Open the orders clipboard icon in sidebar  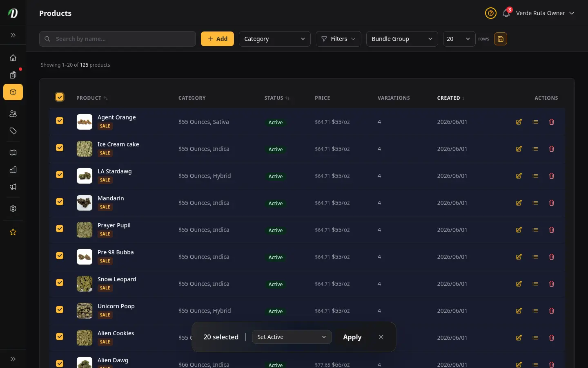(13, 75)
